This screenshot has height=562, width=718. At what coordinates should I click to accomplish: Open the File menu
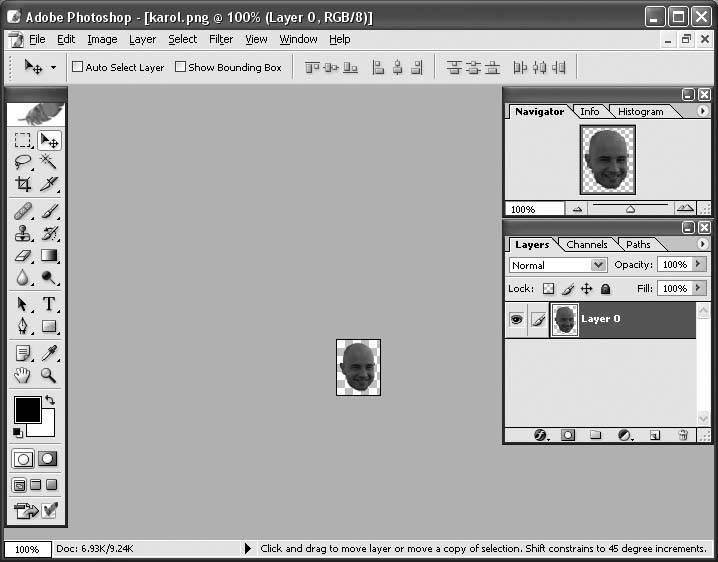pos(37,39)
